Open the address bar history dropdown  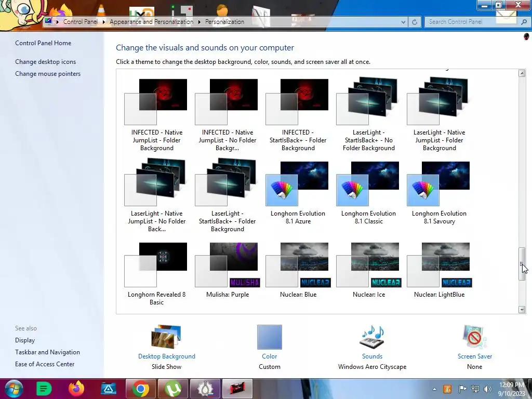click(x=403, y=22)
